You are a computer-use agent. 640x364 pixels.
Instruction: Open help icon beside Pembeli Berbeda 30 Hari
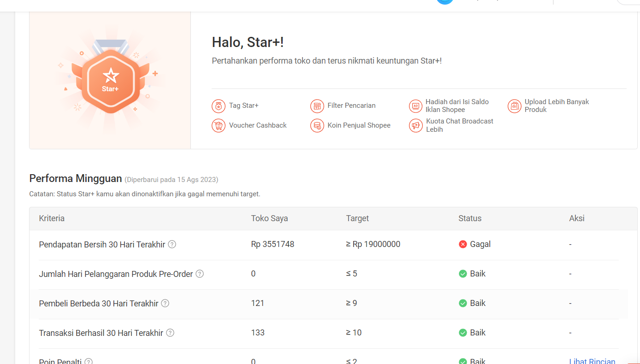(165, 303)
